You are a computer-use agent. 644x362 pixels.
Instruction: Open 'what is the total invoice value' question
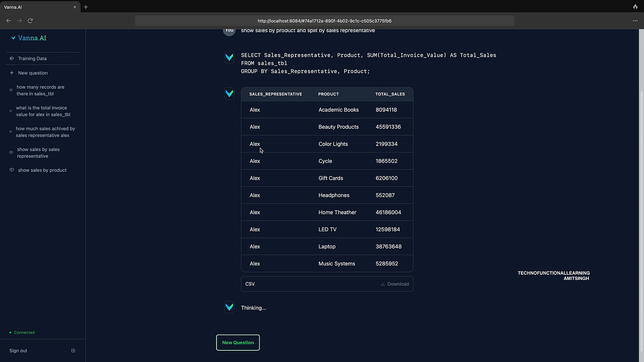tap(43, 111)
